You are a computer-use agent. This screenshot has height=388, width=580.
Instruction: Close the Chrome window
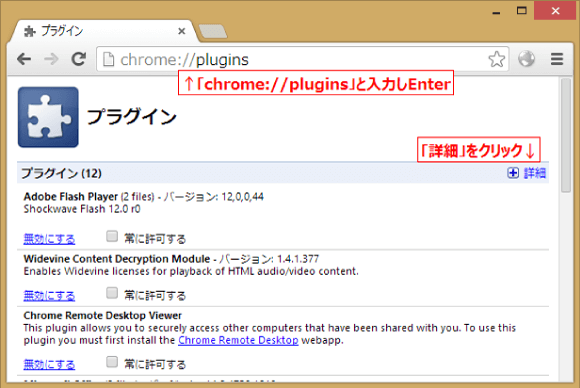coord(555,11)
